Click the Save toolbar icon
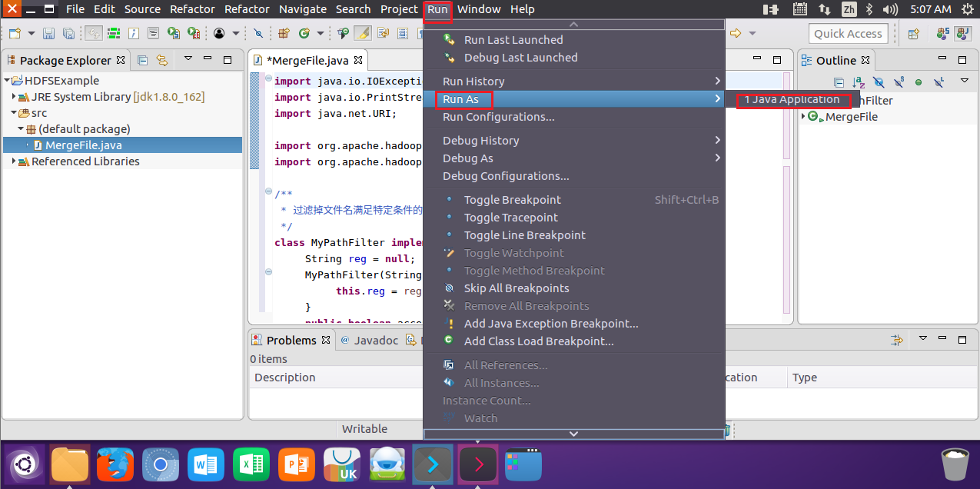 point(48,33)
